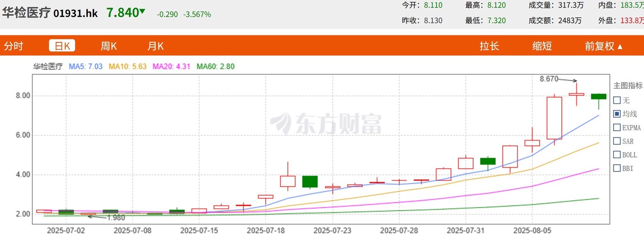Image resolution: width=644 pixels, height=235 pixels.
Task: Click the 主图指标 panel heading
Action: point(628,86)
